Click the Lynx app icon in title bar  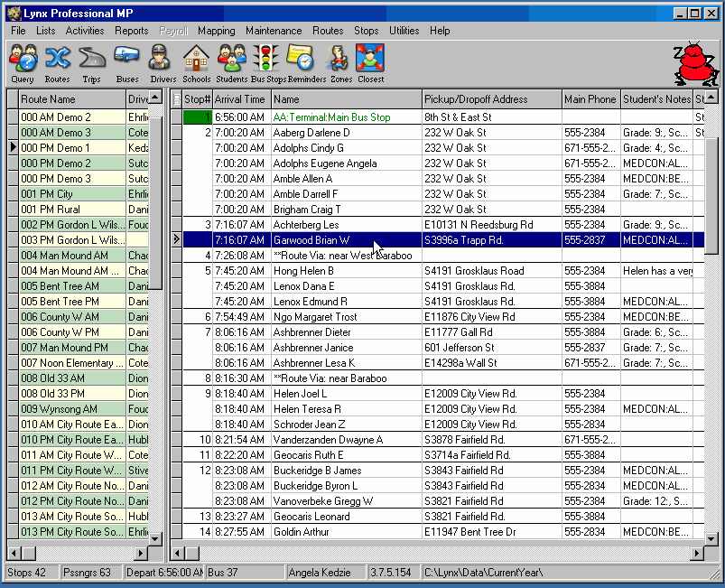pyautogui.click(x=14, y=14)
